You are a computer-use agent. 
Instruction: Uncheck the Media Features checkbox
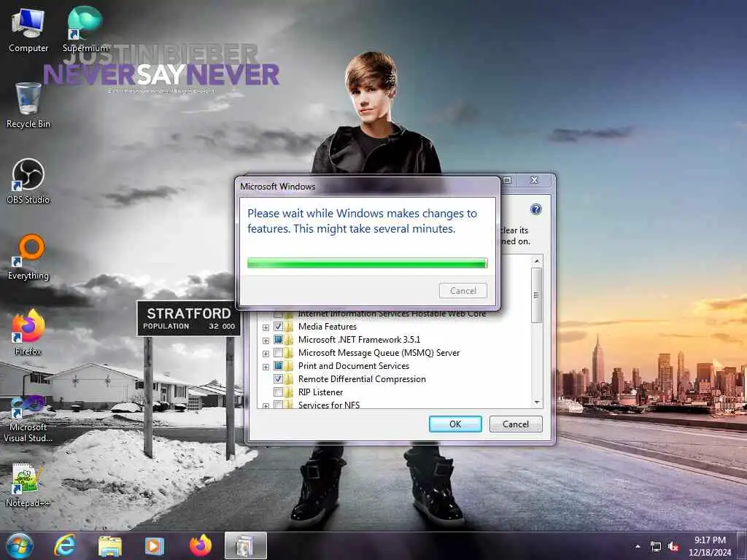pyautogui.click(x=278, y=327)
